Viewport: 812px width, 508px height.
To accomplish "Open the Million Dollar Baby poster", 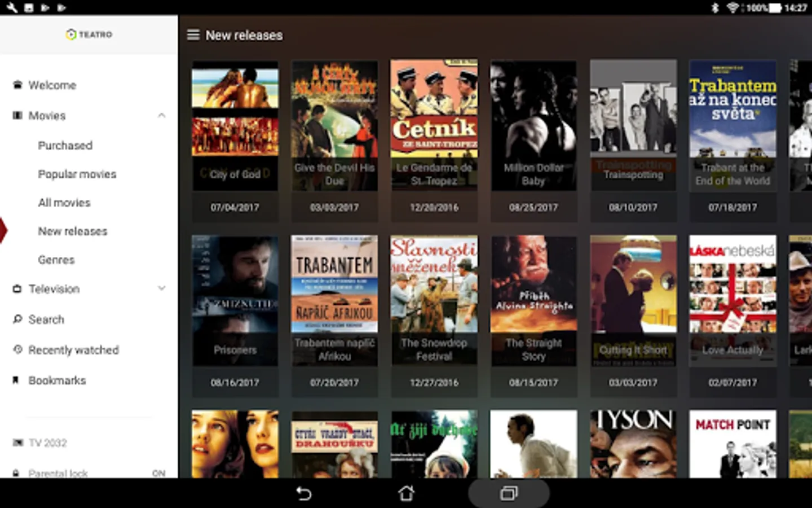I will pyautogui.click(x=533, y=125).
